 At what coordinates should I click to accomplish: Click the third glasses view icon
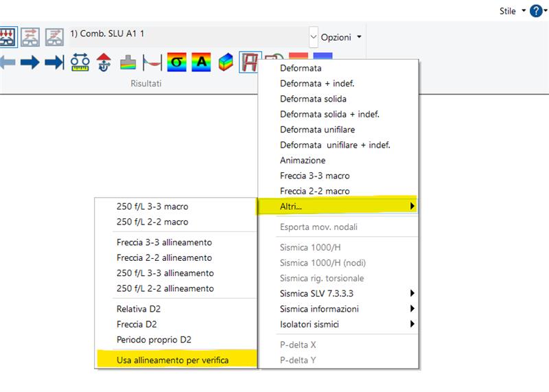click(x=54, y=37)
